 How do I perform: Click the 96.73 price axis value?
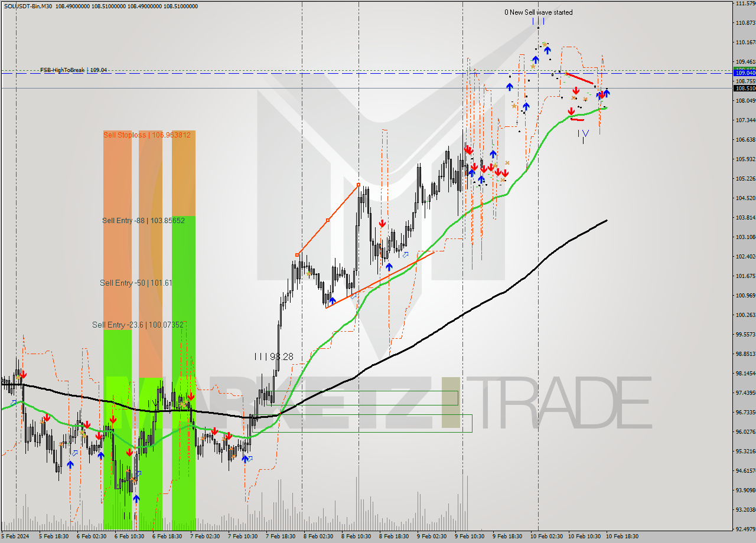tap(745, 413)
